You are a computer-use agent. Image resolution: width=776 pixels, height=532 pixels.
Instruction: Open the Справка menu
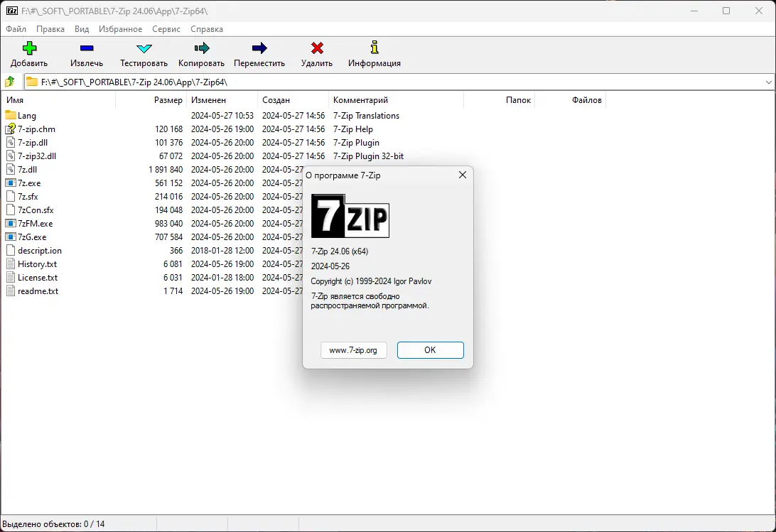point(207,29)
